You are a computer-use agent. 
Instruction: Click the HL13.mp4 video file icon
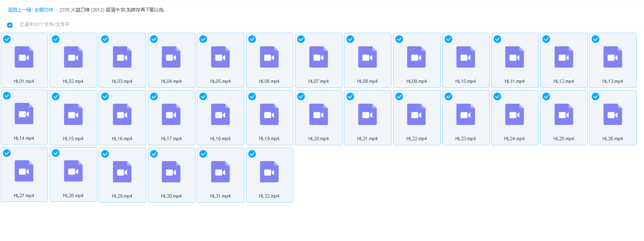click(x=613, y=57)
